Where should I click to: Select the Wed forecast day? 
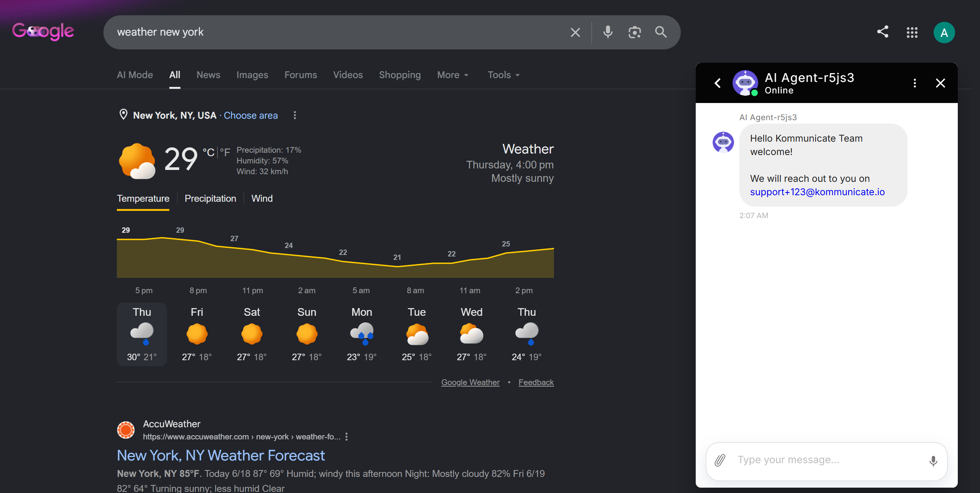point(472,334)
